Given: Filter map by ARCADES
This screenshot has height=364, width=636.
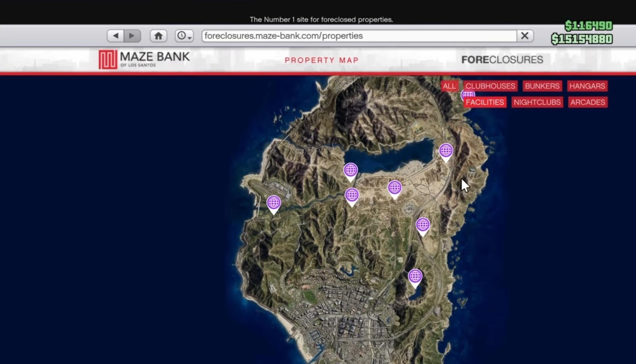Looking at the screenshot, I should tap(588, 102).
